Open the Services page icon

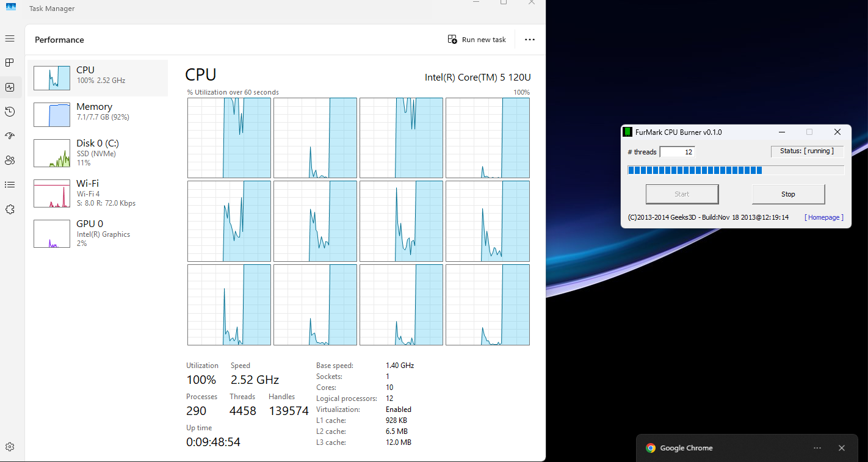[x=10, y=209]
